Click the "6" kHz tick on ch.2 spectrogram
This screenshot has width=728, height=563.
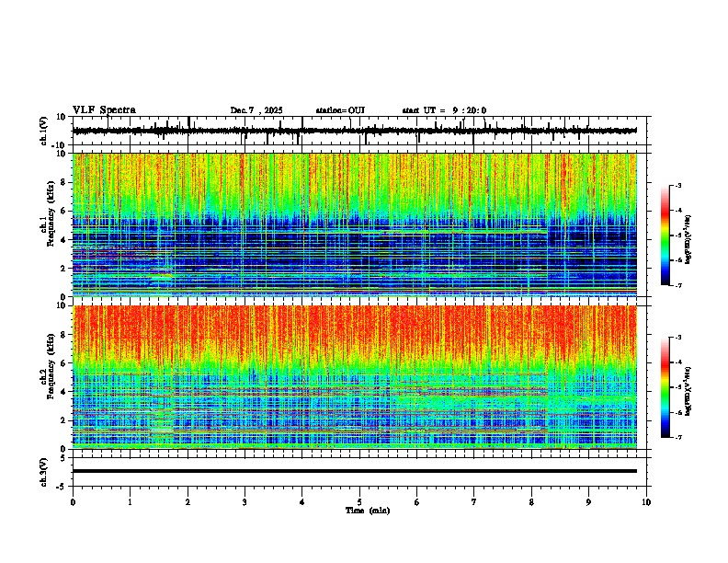[x=64, y=363]
